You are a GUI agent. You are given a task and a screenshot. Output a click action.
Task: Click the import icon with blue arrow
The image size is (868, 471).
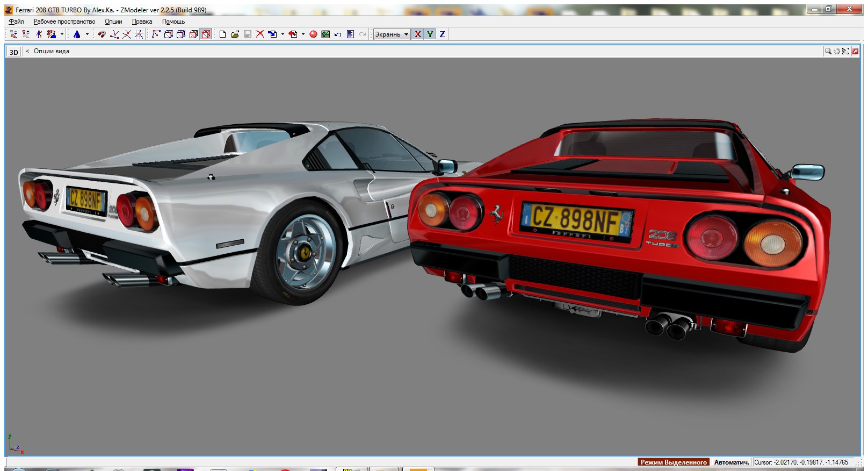(x=273, y=34)
